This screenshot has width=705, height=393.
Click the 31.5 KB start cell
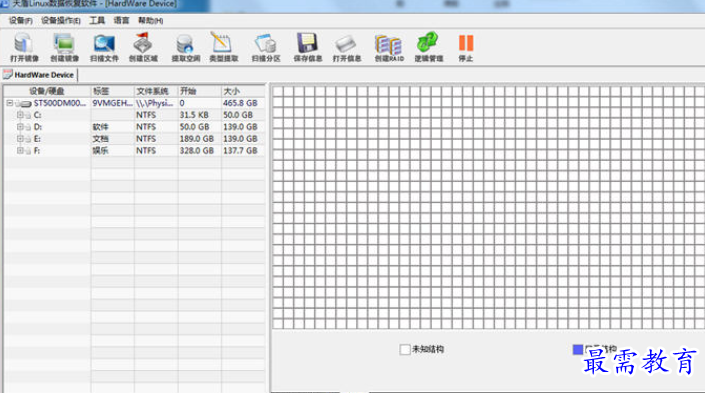[x=194, y=115]
